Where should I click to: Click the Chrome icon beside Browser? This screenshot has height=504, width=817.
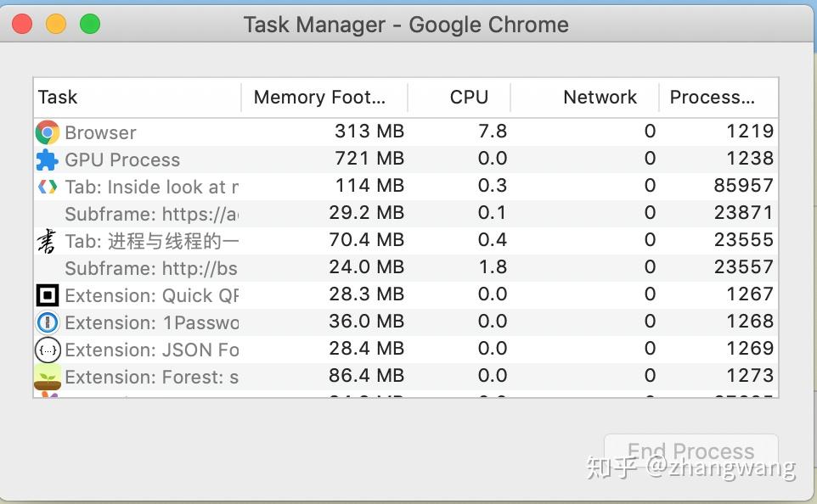click(48, 132)
